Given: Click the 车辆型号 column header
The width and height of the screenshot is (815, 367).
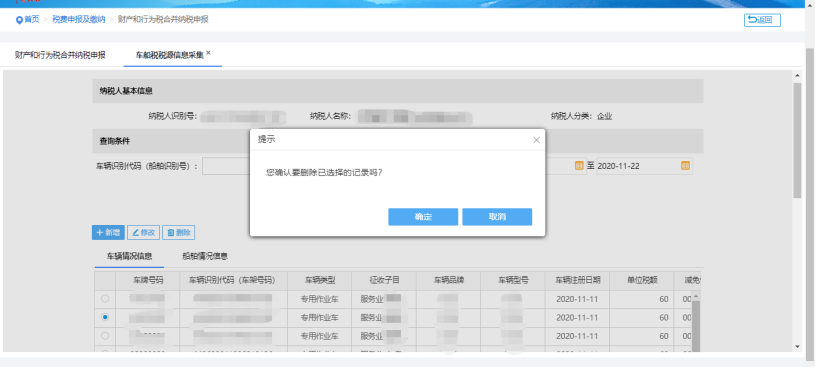Looking at the screenshot, I should pyautogui.click(x=513, y=280).
